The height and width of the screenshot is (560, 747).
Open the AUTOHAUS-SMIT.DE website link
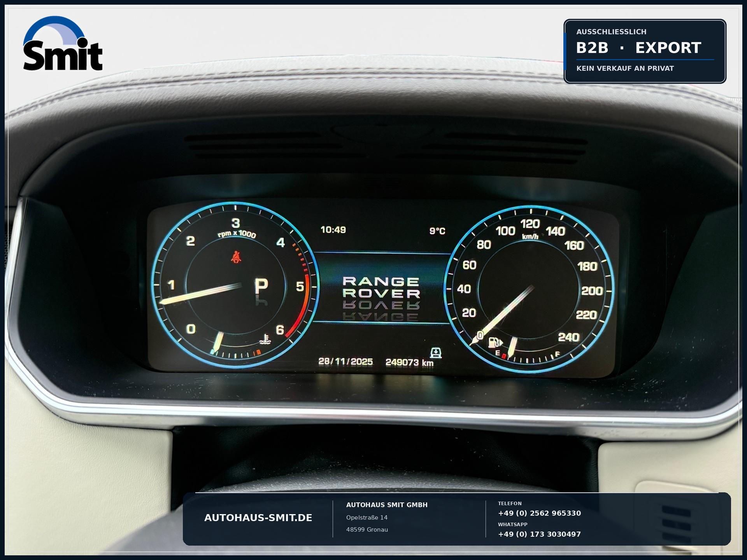(258, 518)
